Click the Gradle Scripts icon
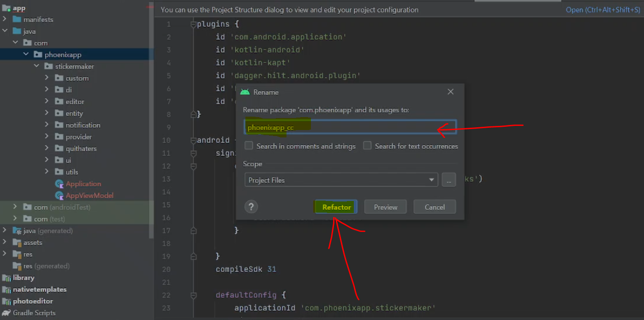This screenshot has width=644, height=320. click(x=6, y=313)
